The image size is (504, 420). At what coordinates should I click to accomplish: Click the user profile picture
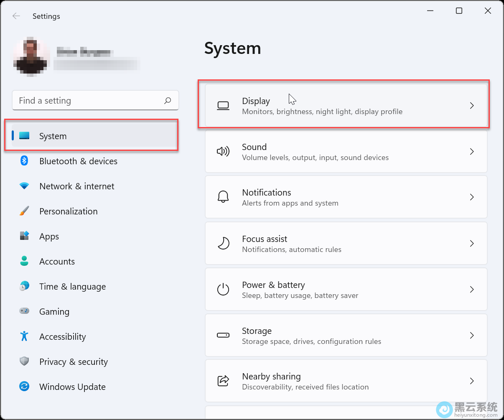pyautogui.click(x=31, y=56)
